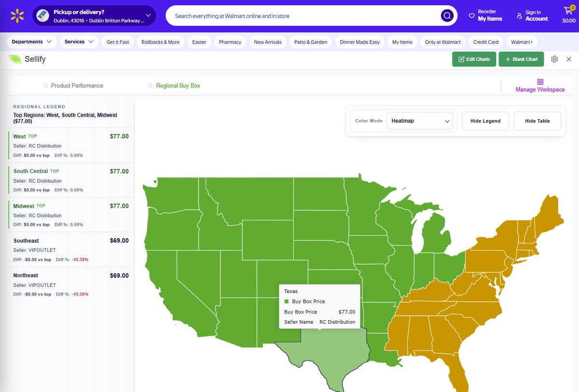Image resolution: width=579 pixels, height=392 pixels.
Task: Open the Color Mode Heatmap dropdown
Action: coord(419,121)
